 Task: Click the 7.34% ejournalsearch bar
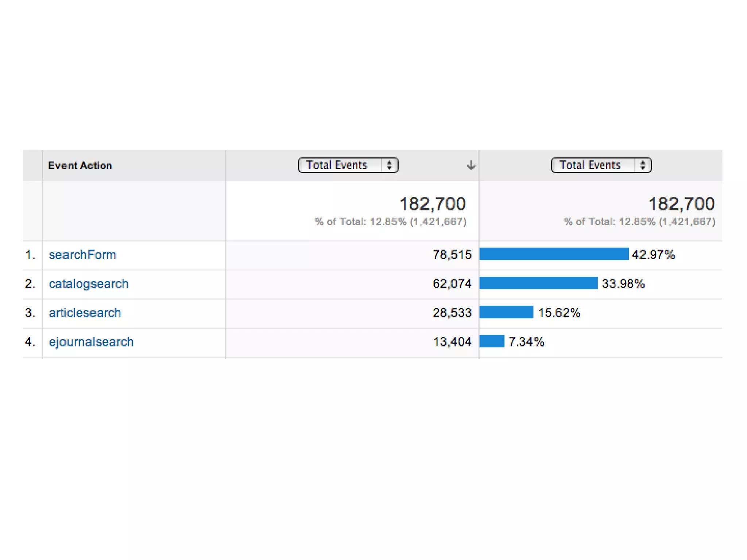(492, 341)
